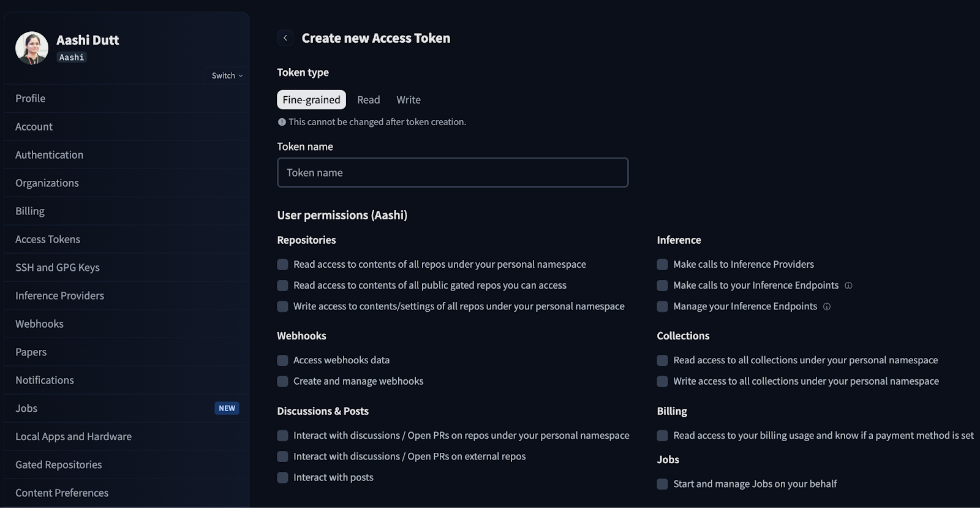The height and width of the screenshot is (508, 980).
Task: Select the Write token type
Action: tap(408, 99)
